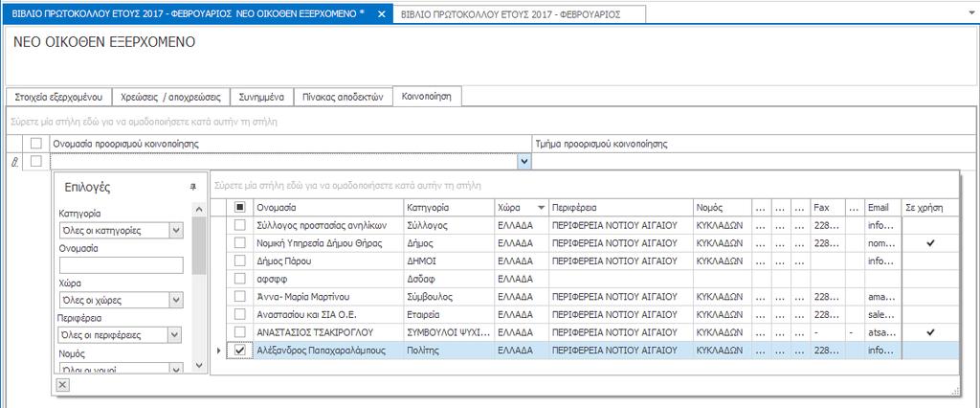Viewport: 980px width, 408px height.
Task: Click the Τμήμα προορισμού cell of new row
Action: pyautogui.click(x=753, y=162)
